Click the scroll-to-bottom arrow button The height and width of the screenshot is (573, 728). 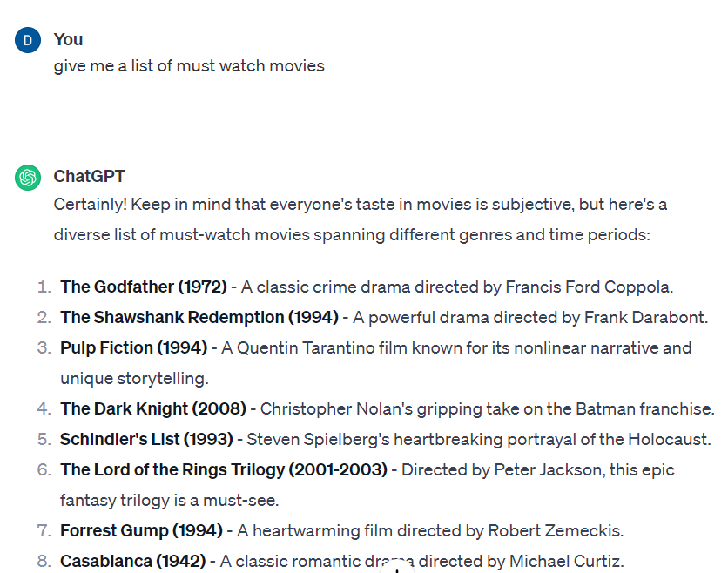point(397,567)
